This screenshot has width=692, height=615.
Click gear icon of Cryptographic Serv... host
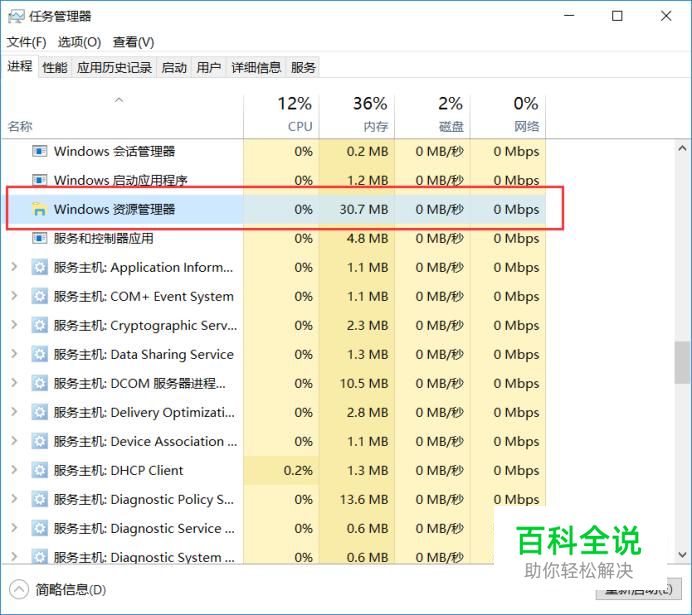(40, 325)
